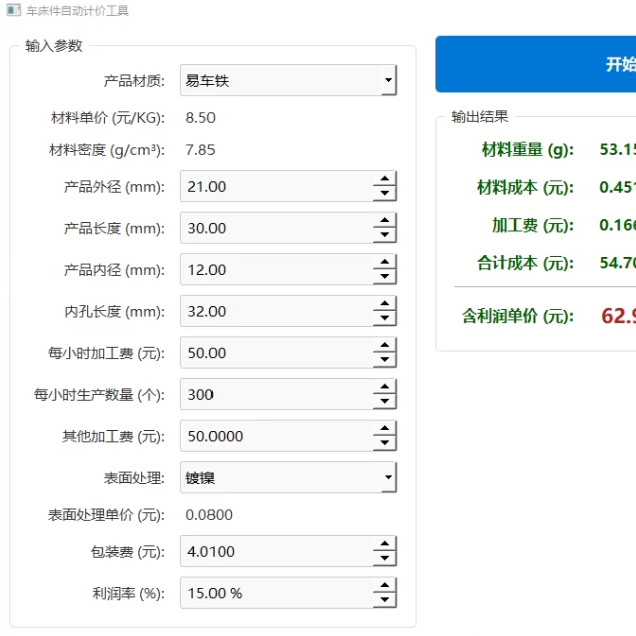Raise 利润率 percentage with up arrow
The width and height of the screenshot is (636, 636).
point(385,586)
